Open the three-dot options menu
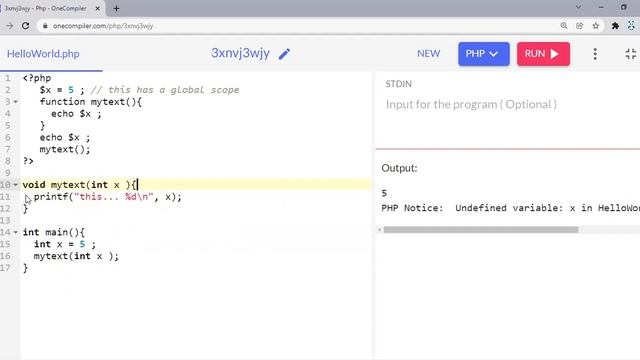This screenshot has width=640, height=360. click(x=595, y=54)
